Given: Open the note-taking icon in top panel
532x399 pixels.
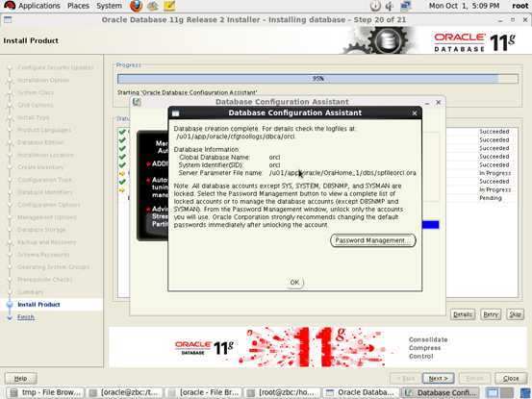Looking at the screenshot, I should tap(169, 6).
